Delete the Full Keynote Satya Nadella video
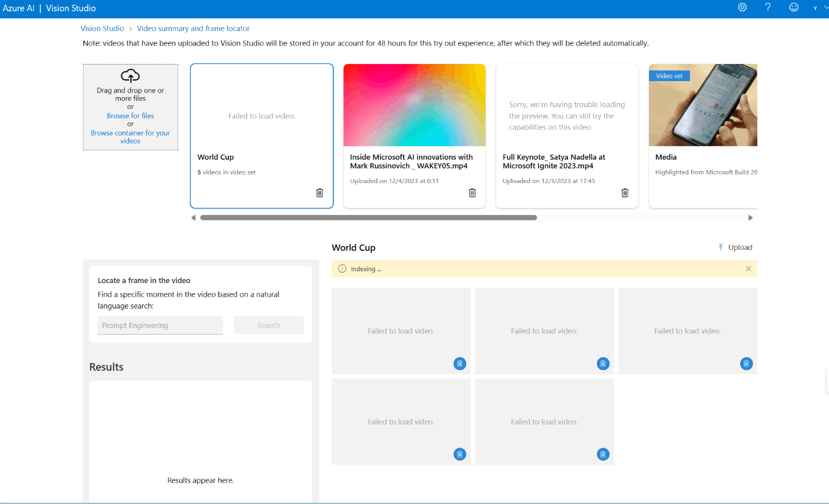 click(x=625, y=192)
